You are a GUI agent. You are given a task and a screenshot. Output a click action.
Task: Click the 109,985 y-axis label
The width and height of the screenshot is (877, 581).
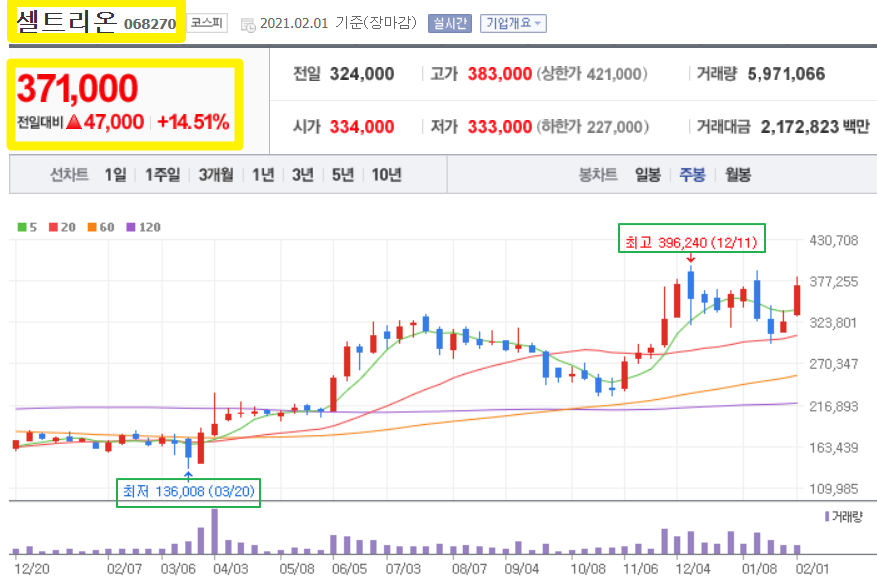point(833,489)
